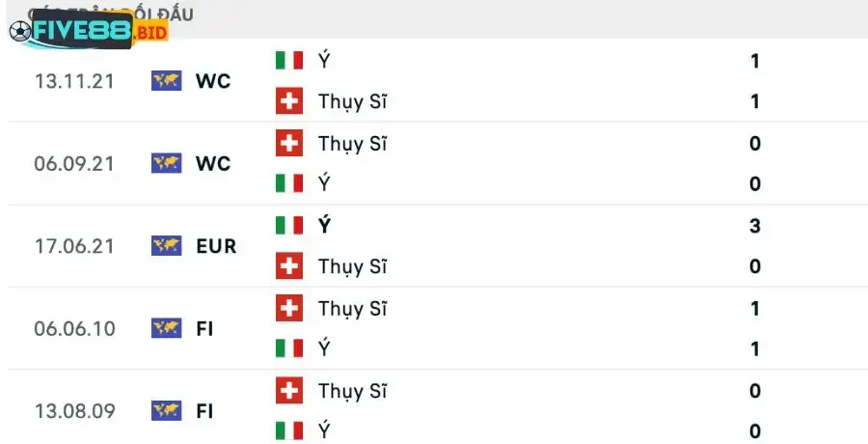Image resolution: width=868 pixels, height=444 pixels.
Task: Click Italy flag in 17.06.21 match
Action: tap(289, 226)
